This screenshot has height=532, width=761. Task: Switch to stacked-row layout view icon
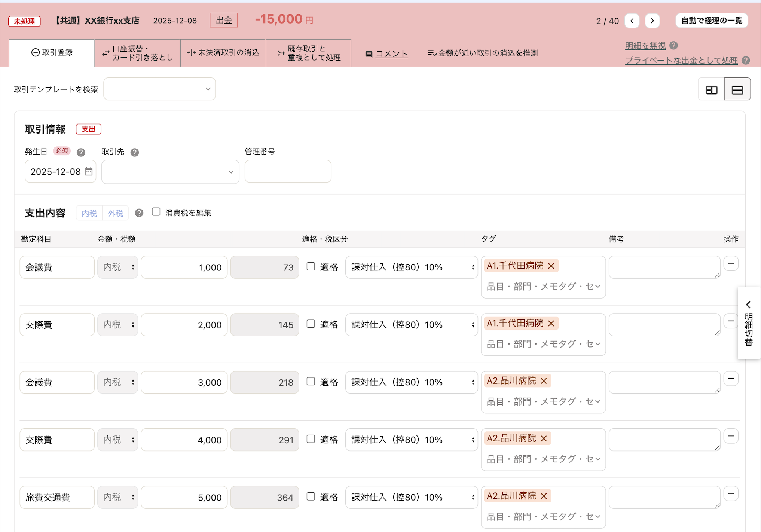(737, 89)
